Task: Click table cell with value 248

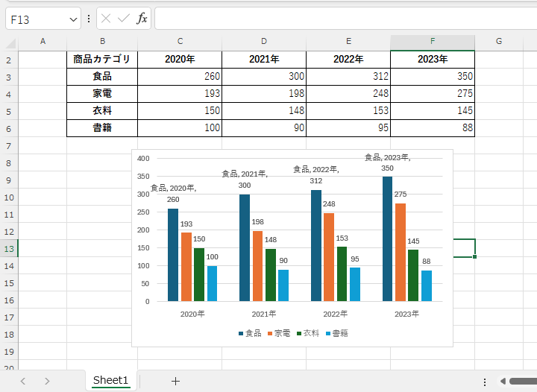Action: tap(348, 94)
